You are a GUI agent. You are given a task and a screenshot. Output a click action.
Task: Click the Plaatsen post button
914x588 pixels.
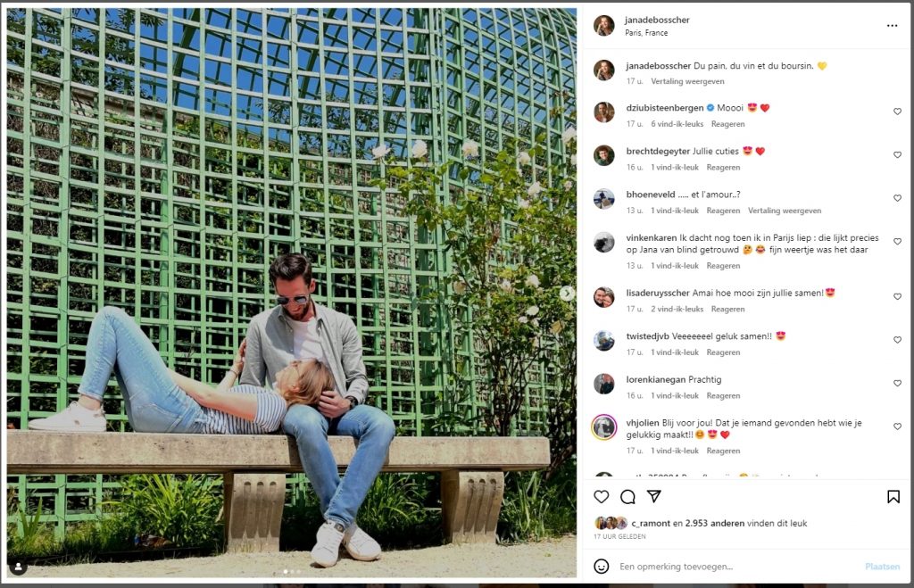(882, 567)
